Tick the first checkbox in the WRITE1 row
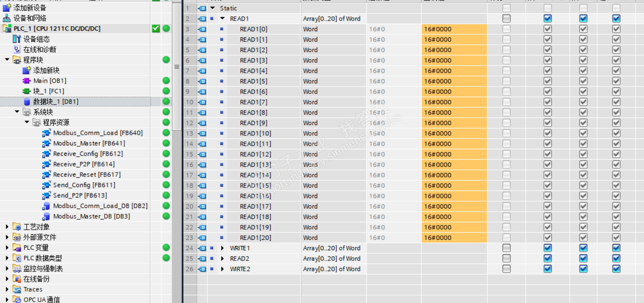This screenshot has width=644, height=303. (x=507, y=248)
